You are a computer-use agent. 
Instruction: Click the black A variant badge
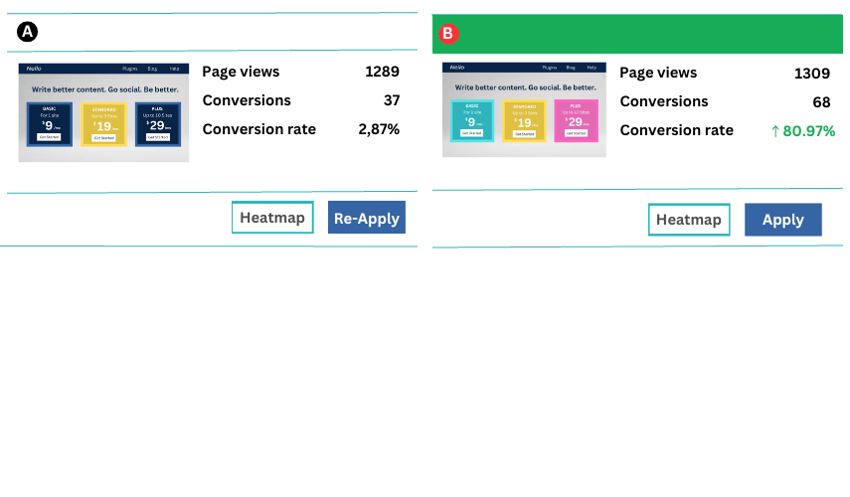(x=27, y=32)
